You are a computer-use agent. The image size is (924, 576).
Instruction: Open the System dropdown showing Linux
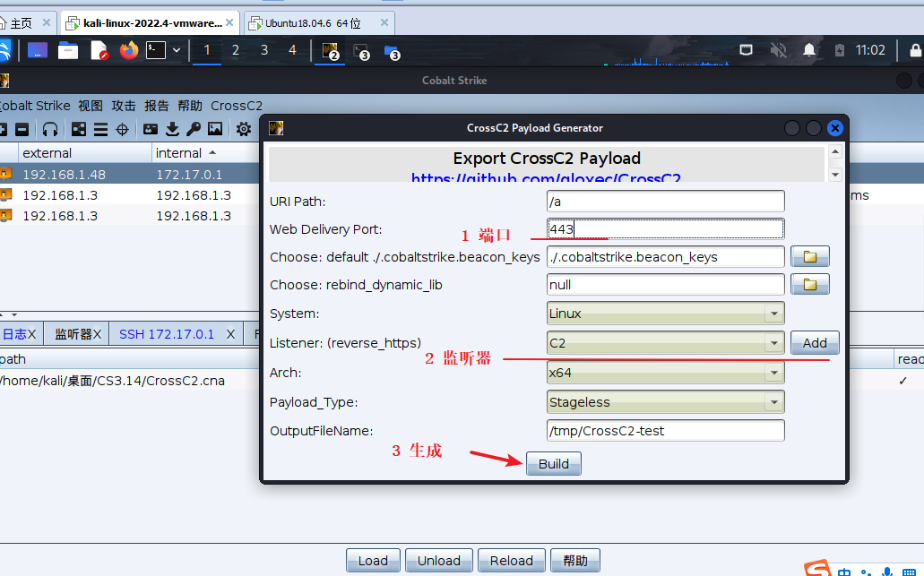click(665, 314)
